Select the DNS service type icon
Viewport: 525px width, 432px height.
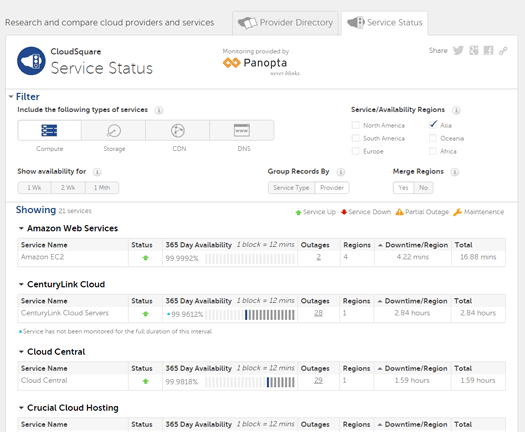pyautogui.click(x=242, y=130)
